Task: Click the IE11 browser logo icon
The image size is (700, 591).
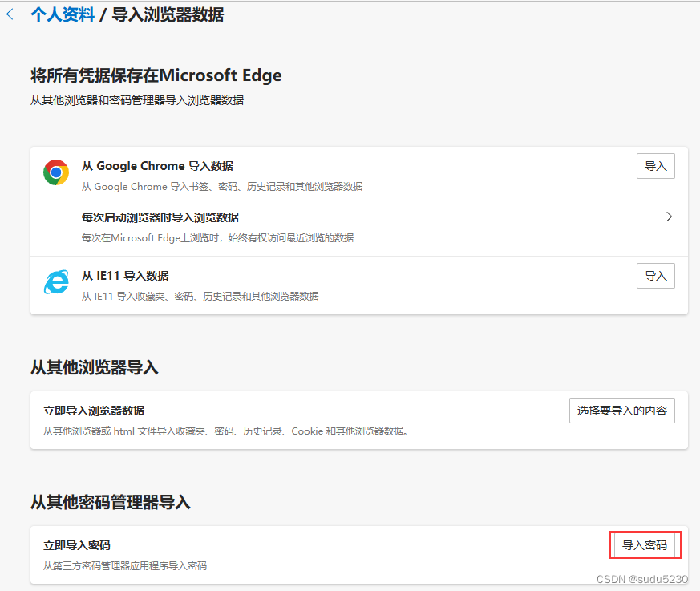Action: [56, 282]
